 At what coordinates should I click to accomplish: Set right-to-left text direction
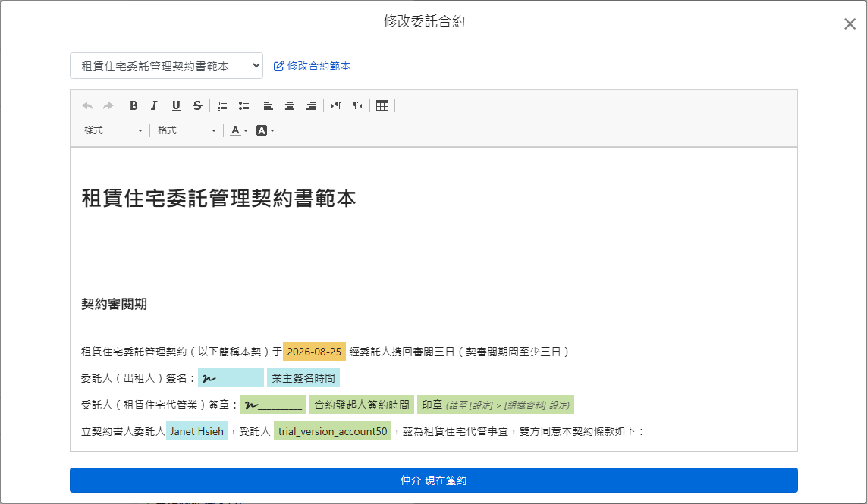(x=357, y=105)
